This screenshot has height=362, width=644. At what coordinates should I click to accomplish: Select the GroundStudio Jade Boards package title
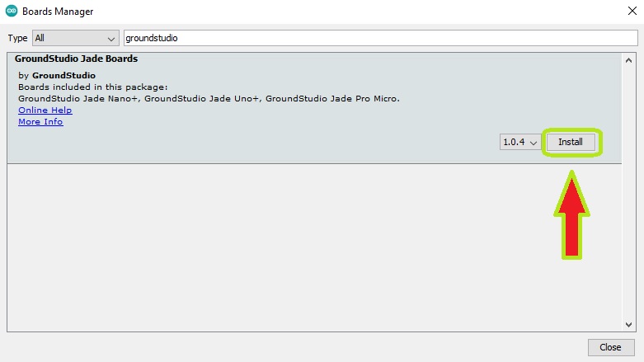pyautogui.click(x=76, y=59)
